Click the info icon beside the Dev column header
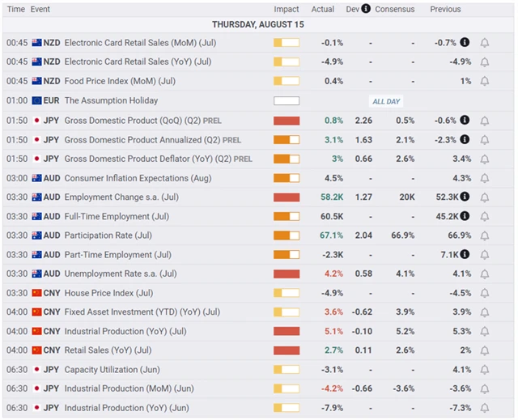The image size is (518, 420). [x=366, y=9]
